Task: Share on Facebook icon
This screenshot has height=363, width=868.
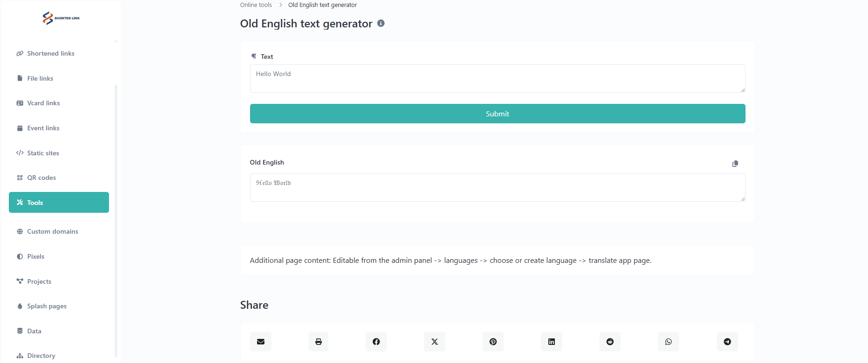Action: 376,342
